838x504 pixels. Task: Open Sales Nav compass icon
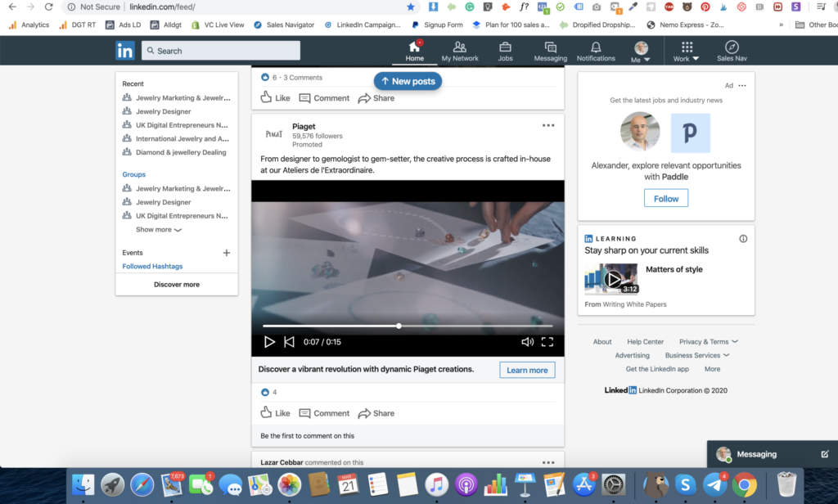click(x=732, y=52)
